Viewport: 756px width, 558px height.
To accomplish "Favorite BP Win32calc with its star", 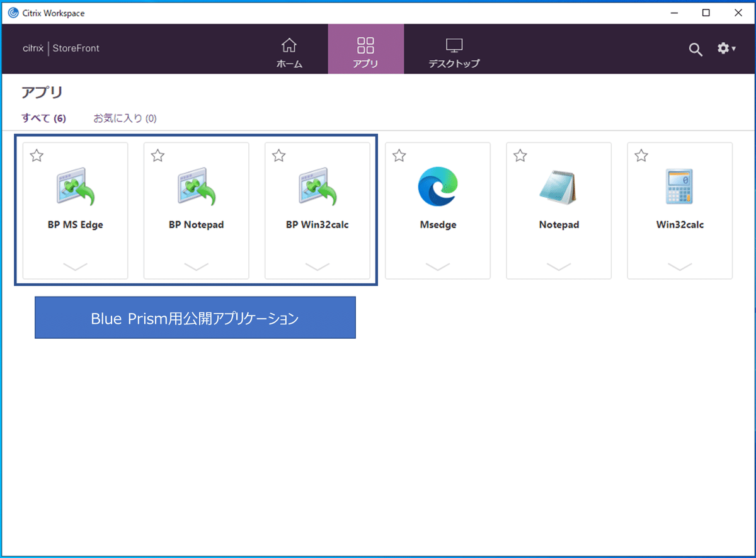I will coord(278,156).
